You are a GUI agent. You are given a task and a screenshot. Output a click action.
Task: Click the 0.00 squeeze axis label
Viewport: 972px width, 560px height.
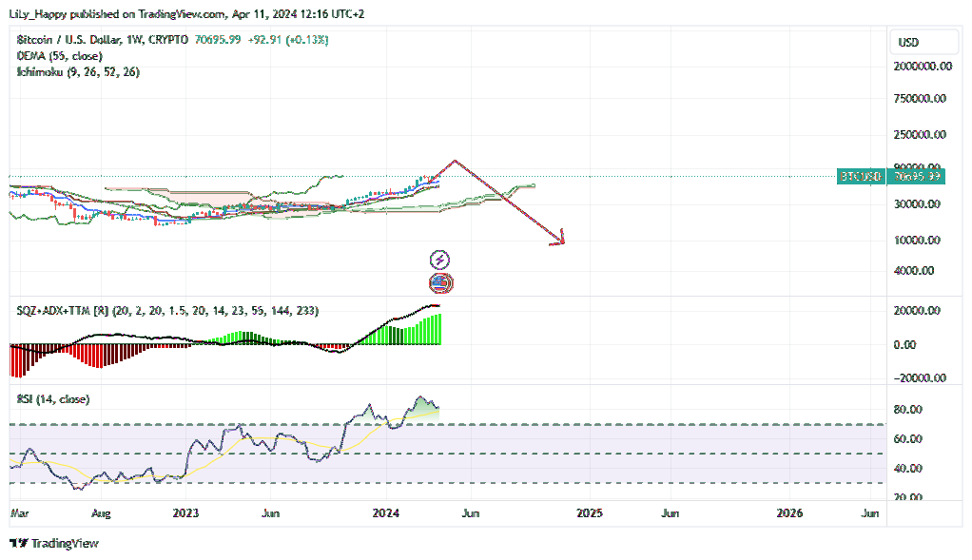(905, 344)
